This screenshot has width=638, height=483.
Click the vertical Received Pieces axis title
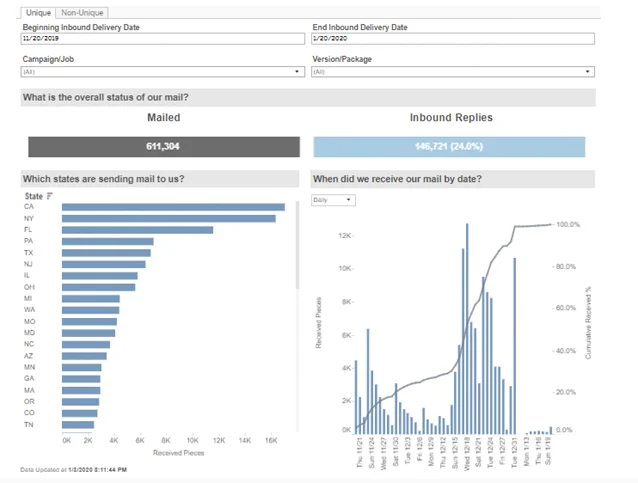click(319, 323)
